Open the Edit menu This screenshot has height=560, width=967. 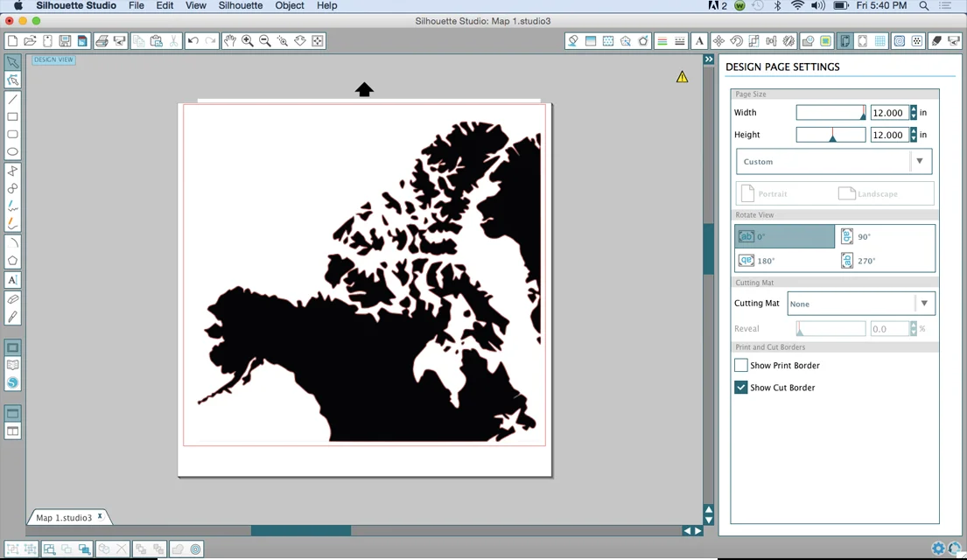[x=165, y=5]
